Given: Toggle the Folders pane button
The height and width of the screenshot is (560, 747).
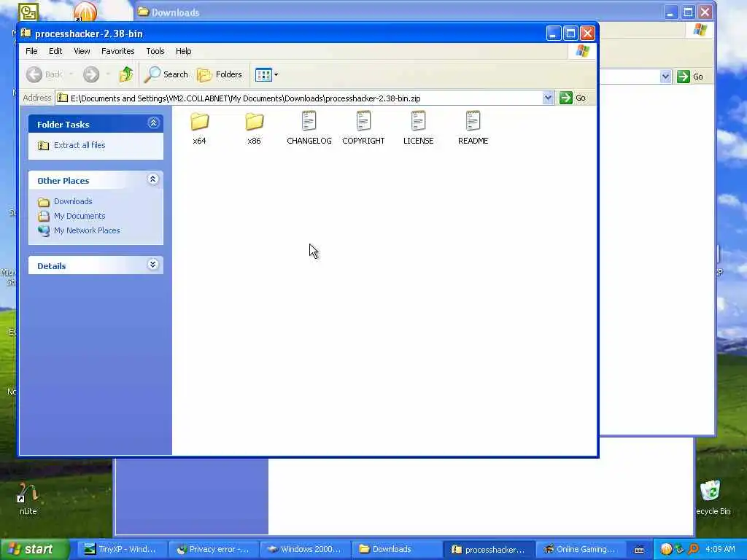Looking at the screenshot, I should coord(220,74).
